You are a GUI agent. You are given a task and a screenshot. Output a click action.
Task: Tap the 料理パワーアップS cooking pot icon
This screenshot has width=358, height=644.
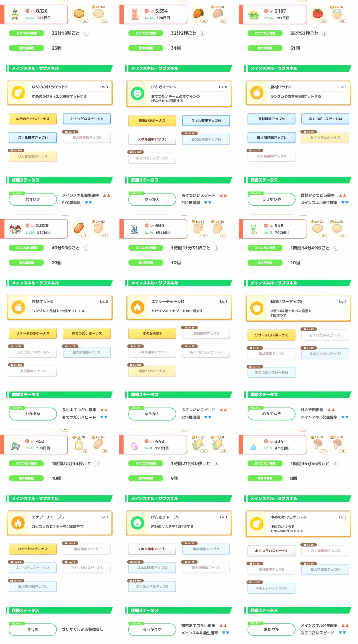257,308
